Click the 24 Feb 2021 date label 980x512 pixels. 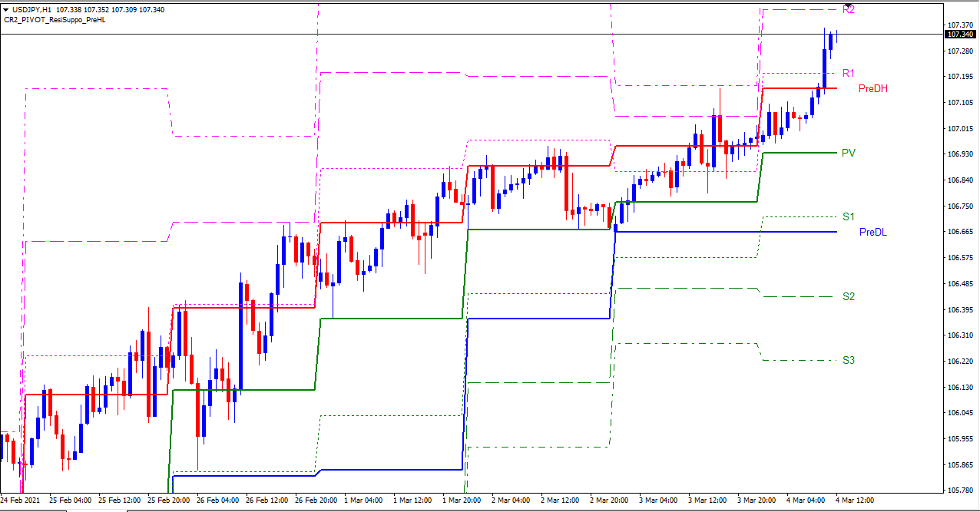(x=20, y=500)
